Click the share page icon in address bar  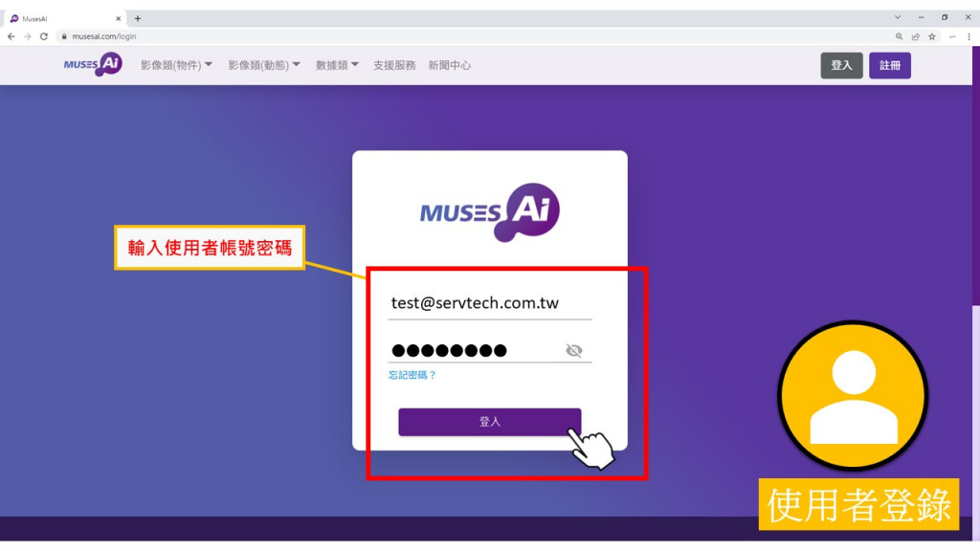916,37
